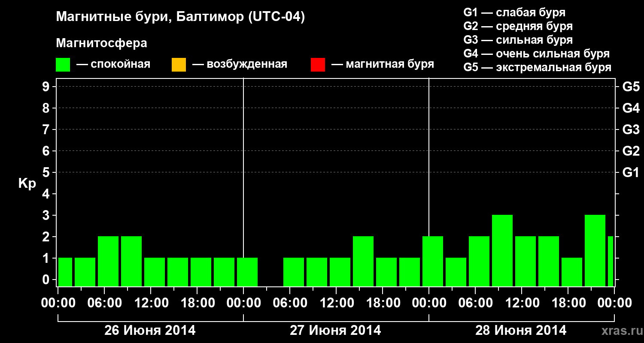Click the Kp 3 bar after 18:00 June 28

pos(595,250)
